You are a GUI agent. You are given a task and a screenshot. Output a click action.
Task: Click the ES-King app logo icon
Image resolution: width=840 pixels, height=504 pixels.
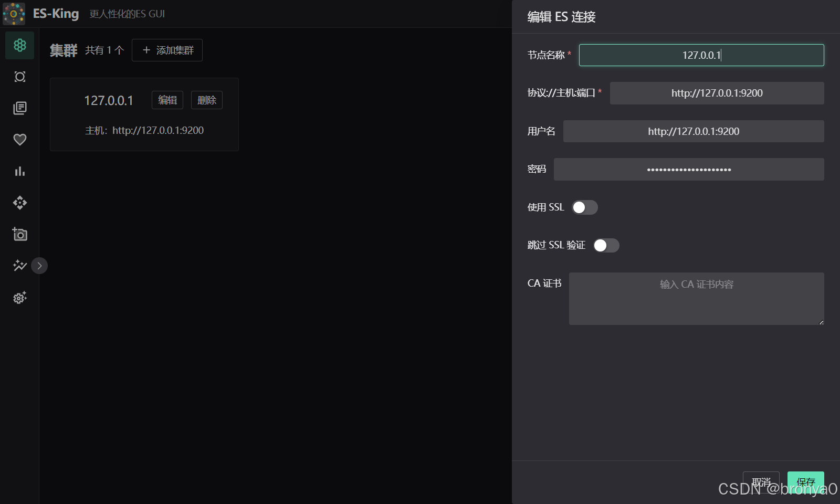tap(14, 14)
